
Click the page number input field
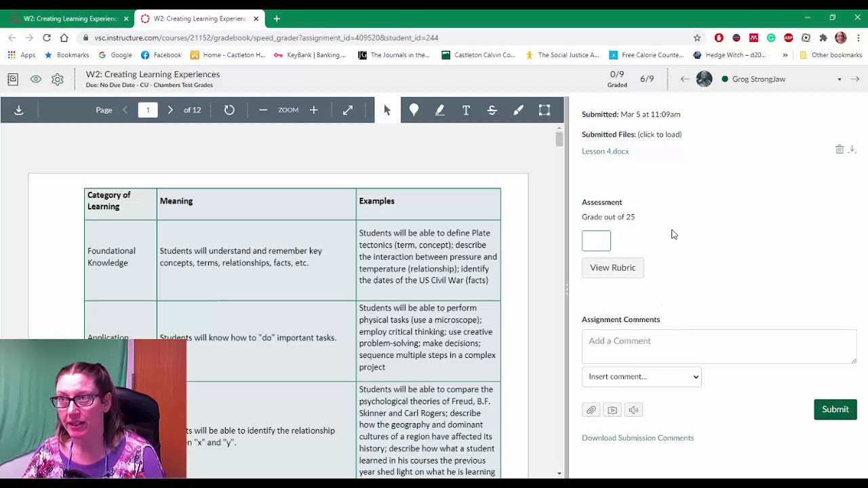(x=148, y=110)
